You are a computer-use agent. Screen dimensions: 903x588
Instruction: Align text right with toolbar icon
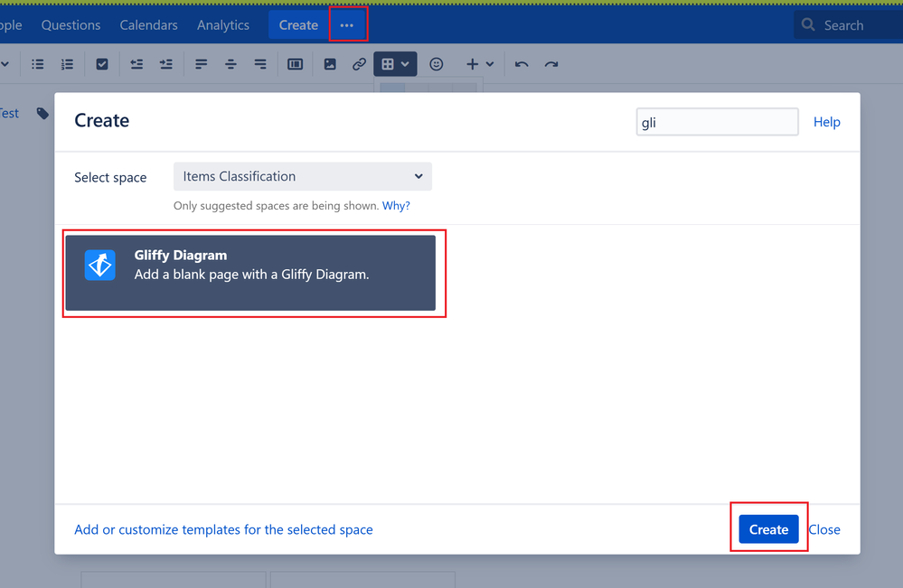(260, 64)
